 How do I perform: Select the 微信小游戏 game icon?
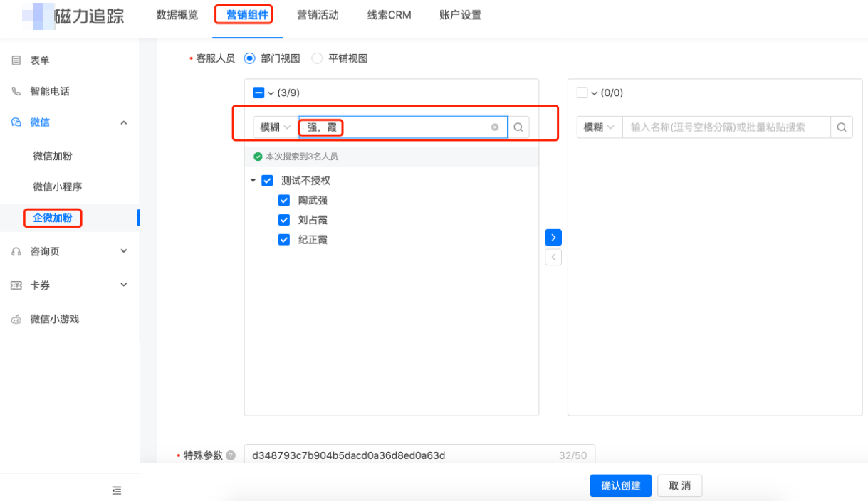pyautogui.click(x=16, y=319)
